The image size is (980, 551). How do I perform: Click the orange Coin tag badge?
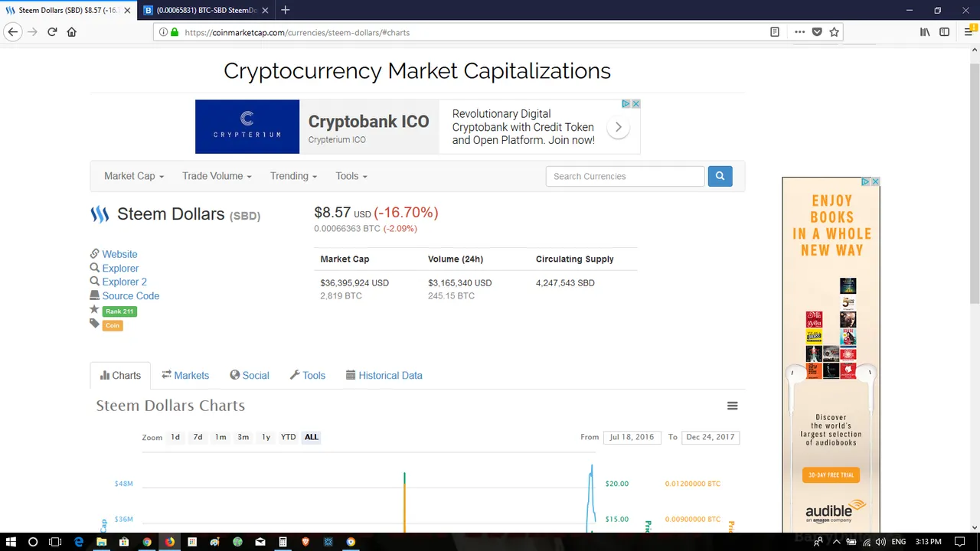(x=113, y=325)
